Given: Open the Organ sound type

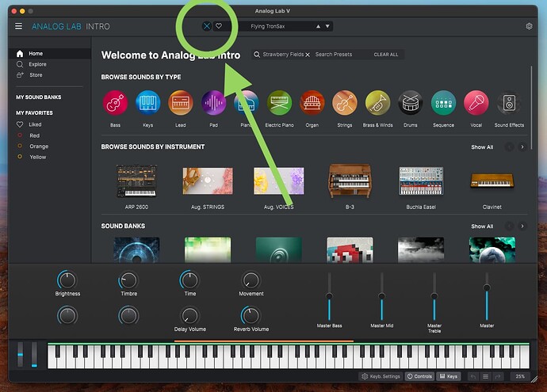Looking at the screenshot, I should point(312,103).
